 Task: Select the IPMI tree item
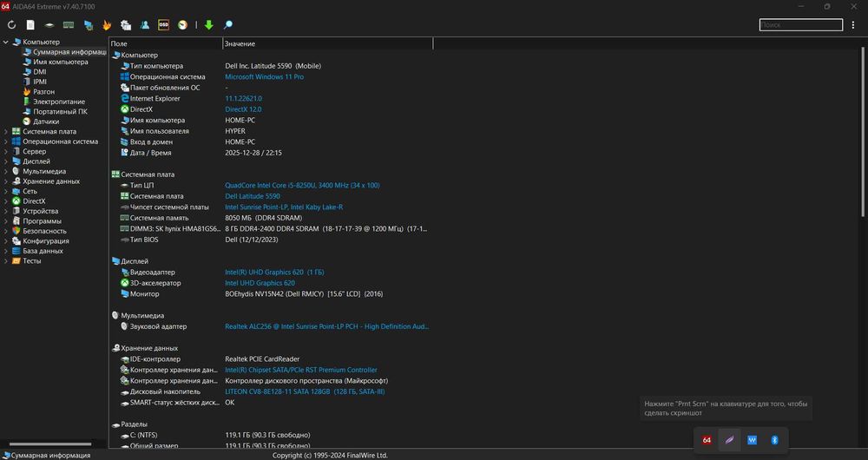tap(40, 82)
